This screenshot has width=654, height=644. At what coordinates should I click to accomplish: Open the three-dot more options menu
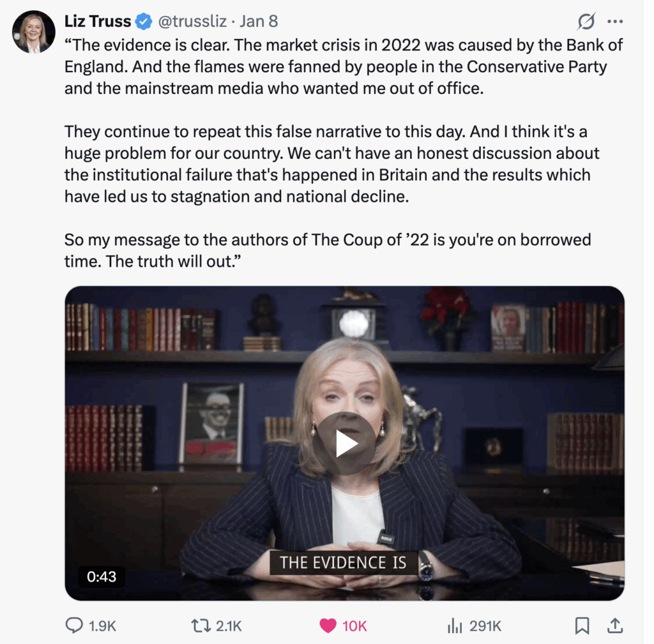coord(615,21)
